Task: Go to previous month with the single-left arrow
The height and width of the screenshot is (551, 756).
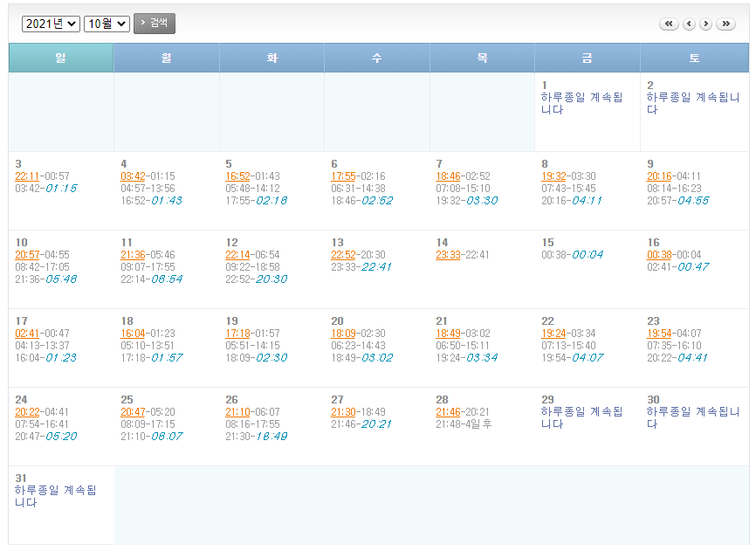Action: tap(689, 24)
